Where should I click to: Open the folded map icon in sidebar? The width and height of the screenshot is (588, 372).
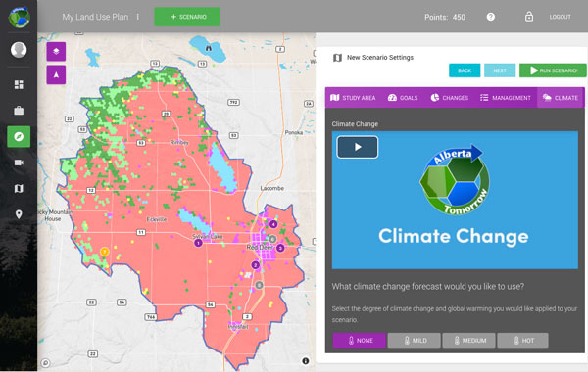[x=19, y=188]
